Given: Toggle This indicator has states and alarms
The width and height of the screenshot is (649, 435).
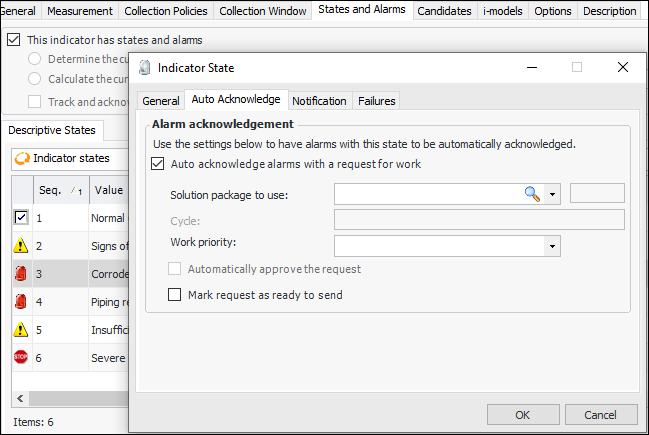Looking at the screenshot, I should point(13,40).
